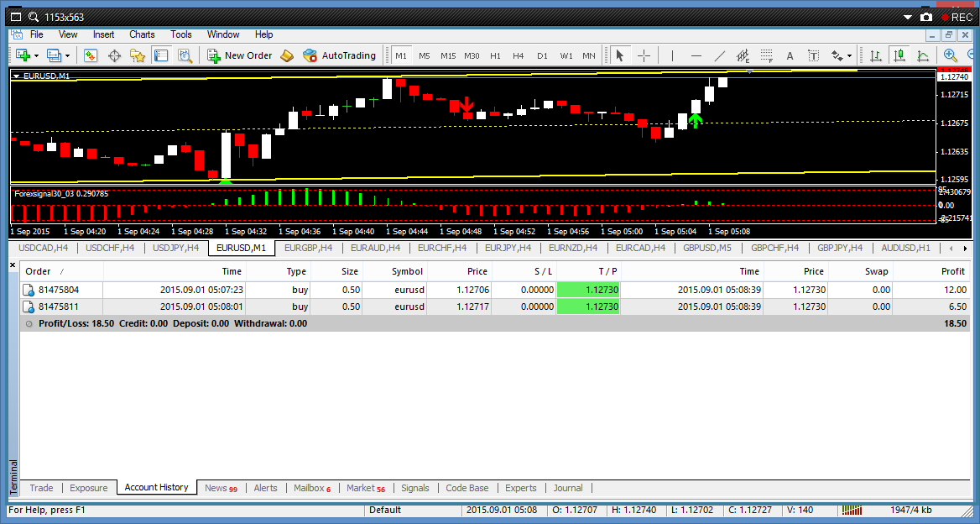Viewport: 980px width, 524px height.
Task: Open the Default profile selector in status bar
Action: click(x=385, y=510)
